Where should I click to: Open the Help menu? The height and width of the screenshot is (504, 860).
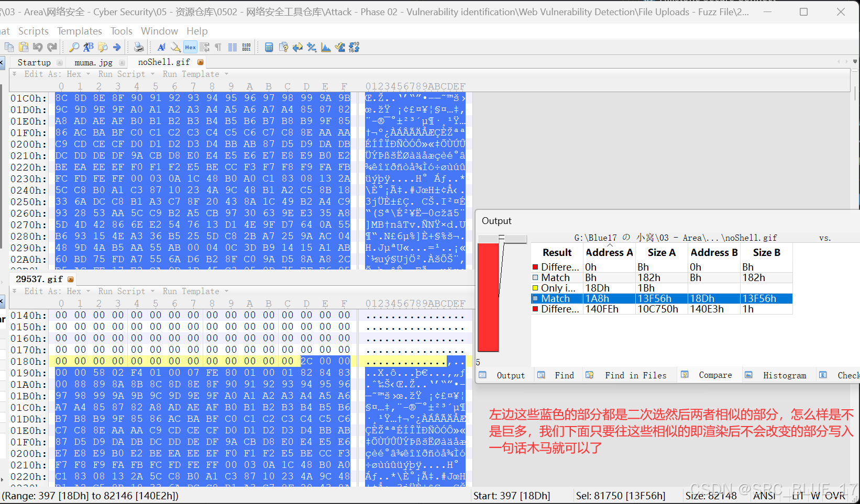[197, 31]
